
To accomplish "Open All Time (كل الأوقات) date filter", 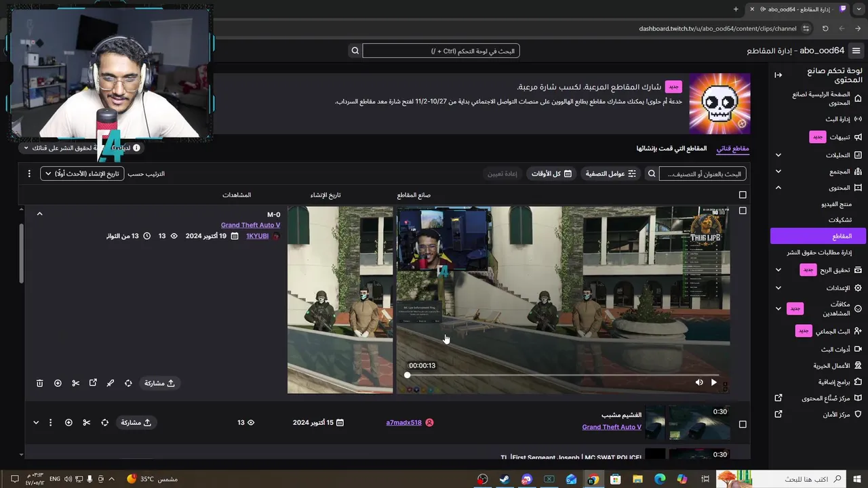I will pos(551,174).
